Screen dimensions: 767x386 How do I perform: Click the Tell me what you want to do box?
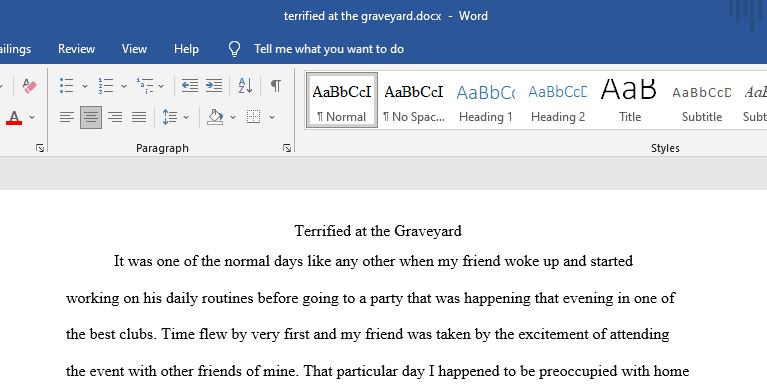(329, 49)
